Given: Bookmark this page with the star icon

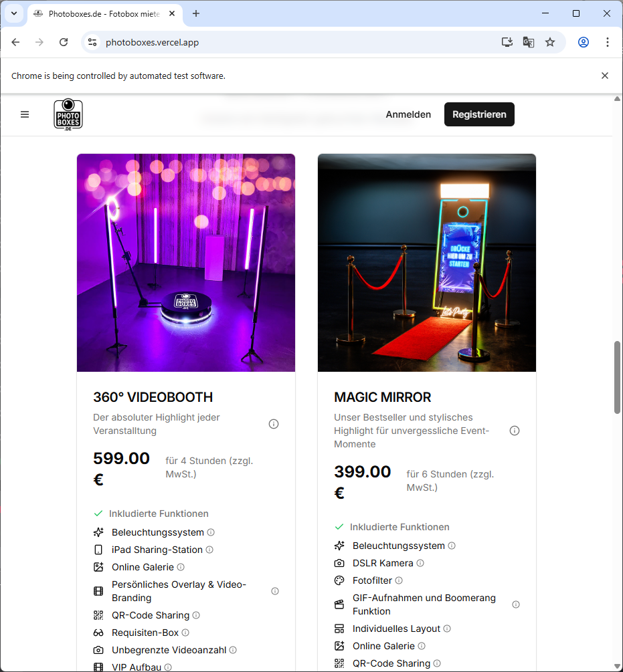Looking at the screenshot, I should click(550, 42).
